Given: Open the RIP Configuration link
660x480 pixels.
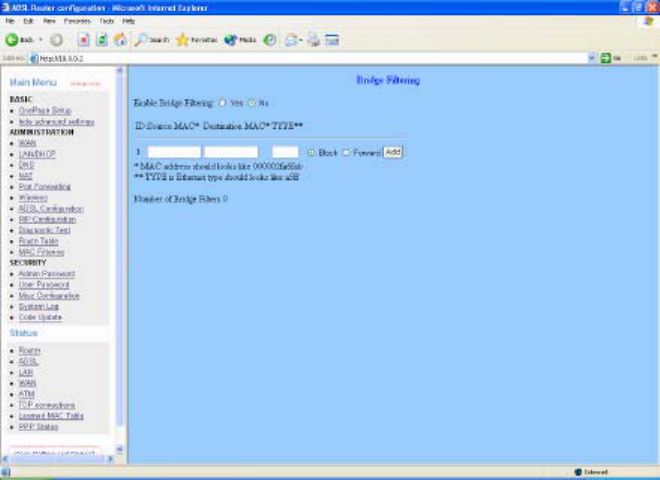Looking at the screenshot, I should (x=47, y=220).
